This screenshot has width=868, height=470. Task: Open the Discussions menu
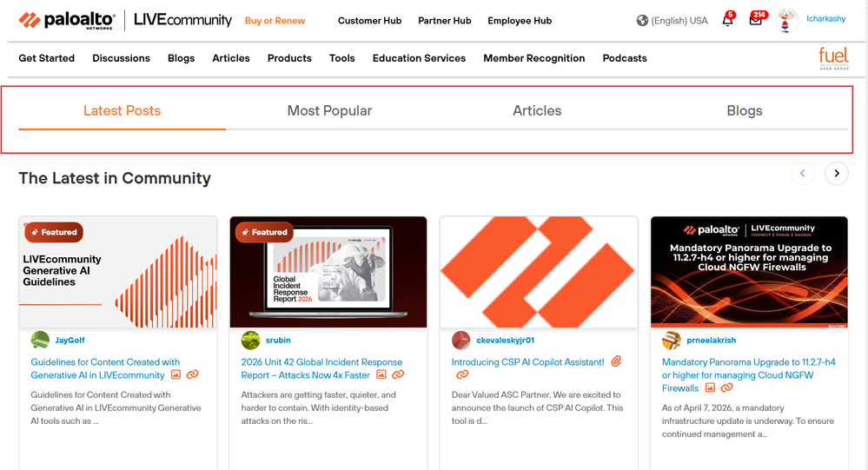tap(122, 58)
